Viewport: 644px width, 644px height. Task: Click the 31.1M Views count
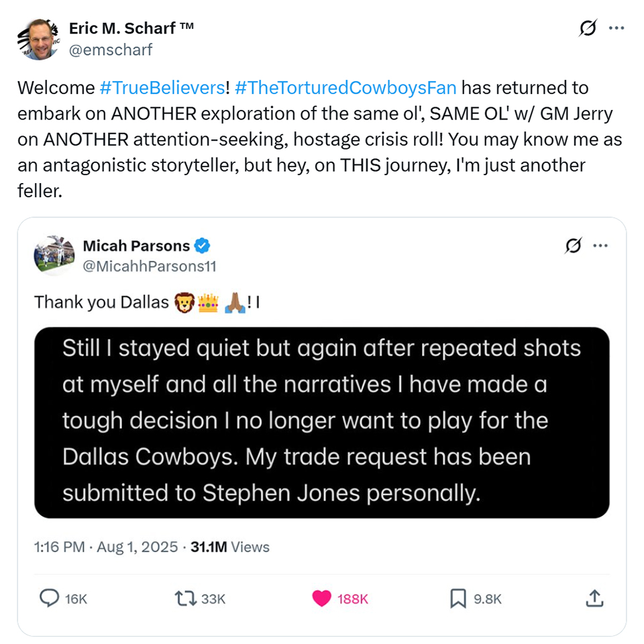[x=230, y=547]
